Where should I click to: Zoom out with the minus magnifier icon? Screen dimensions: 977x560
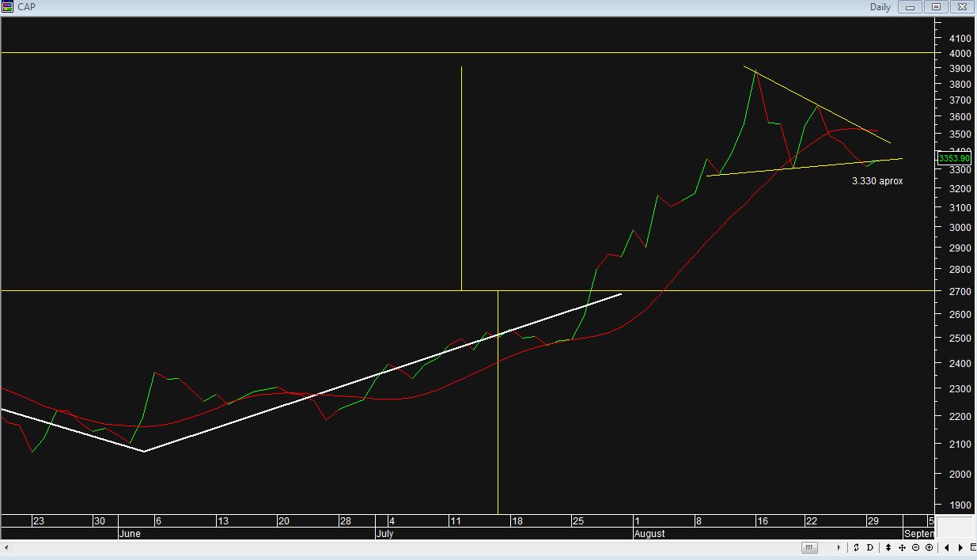(x=916, y=547)
